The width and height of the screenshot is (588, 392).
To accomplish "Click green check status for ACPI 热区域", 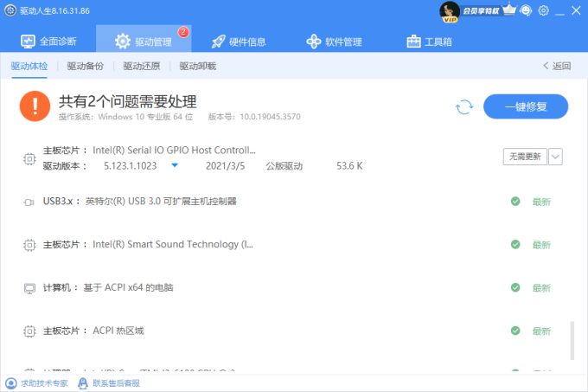I will [515, 331].
